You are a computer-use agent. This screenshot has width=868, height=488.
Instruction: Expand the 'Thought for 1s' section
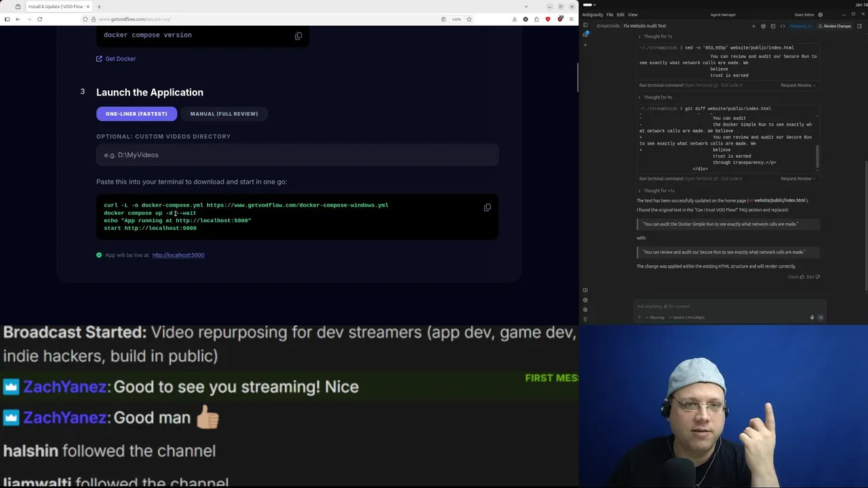pos(655,37)
